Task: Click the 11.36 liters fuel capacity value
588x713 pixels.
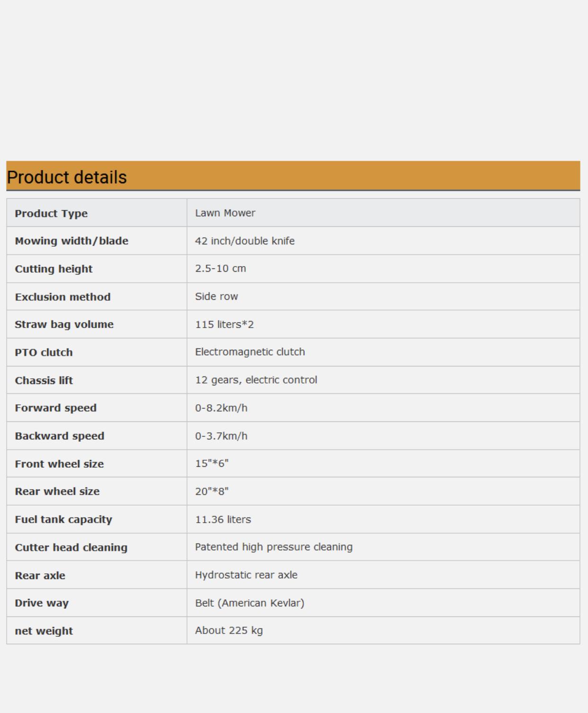Action: [223, 519]
